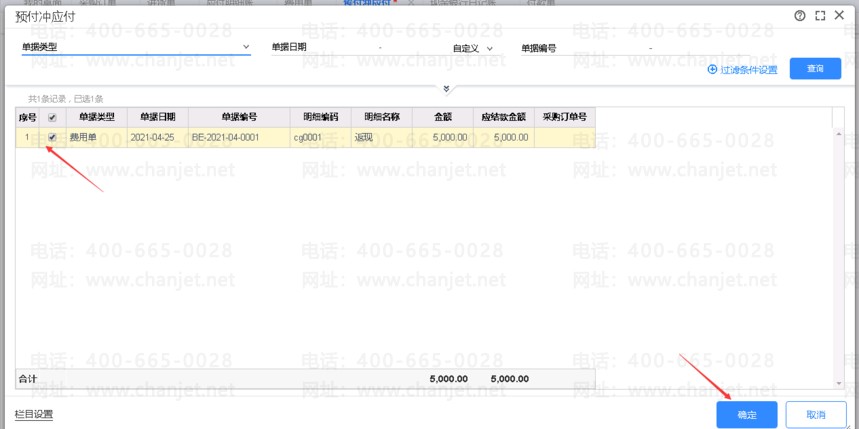Click the 单据日期 start date field
859x429 pixels.
click(343, 48)
